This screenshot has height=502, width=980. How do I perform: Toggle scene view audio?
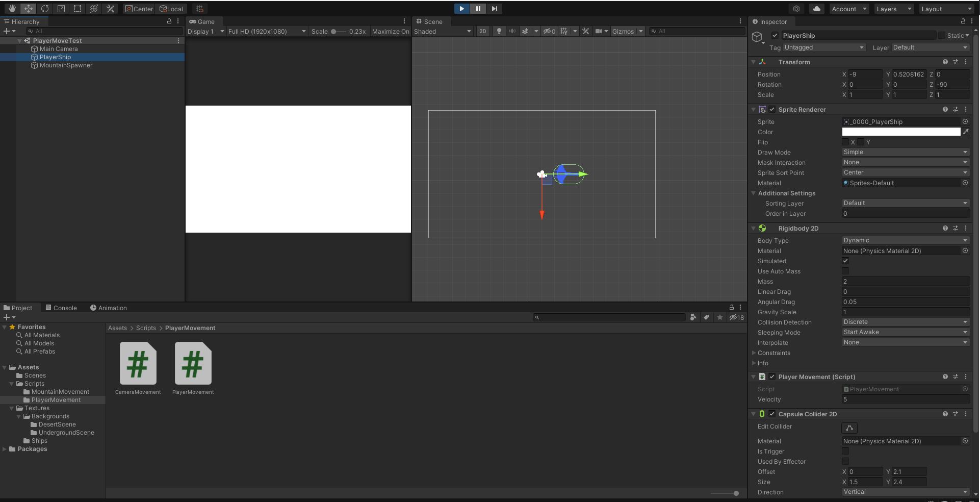pyautogui.click(x=512, y=31)
